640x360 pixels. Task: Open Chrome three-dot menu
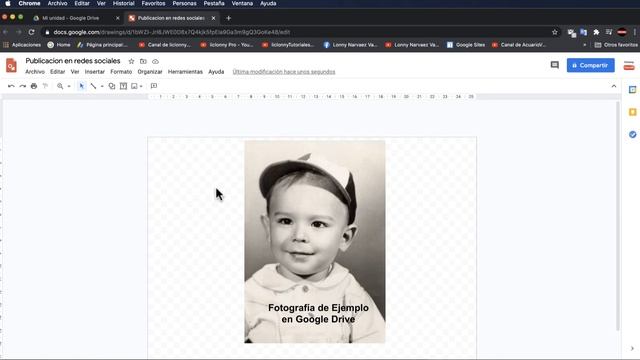click(635, 32)
